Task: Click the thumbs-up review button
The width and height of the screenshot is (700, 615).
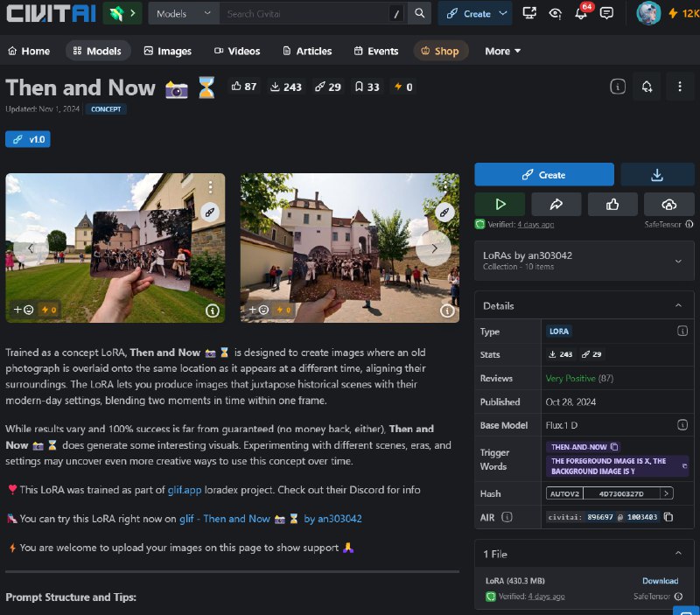Action: coord(612,205)
